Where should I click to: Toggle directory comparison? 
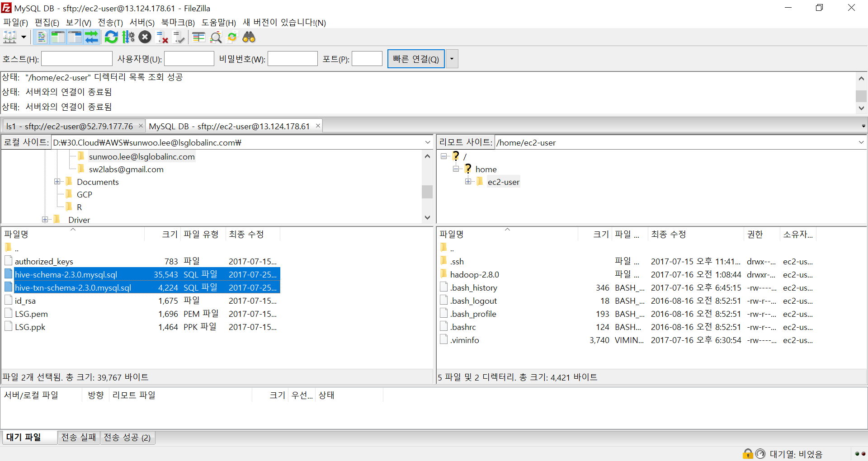click(216, 37)
